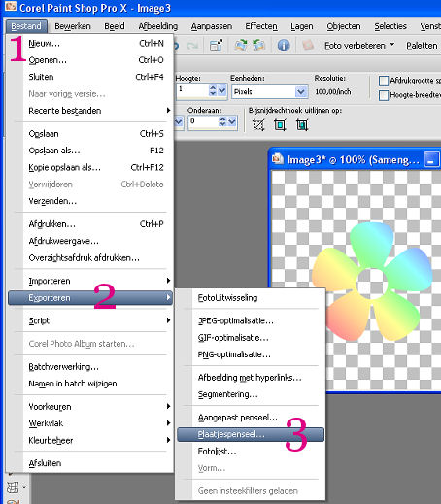Select Overzichtsafdruk afdrukken...
The height and width of the screenshot is (504, 441).
pos(90,258)
